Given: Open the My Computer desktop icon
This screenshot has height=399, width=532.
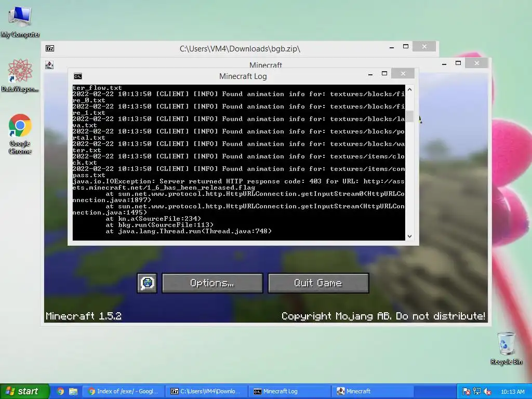Looking at the screenshot, I should [20, 21].
